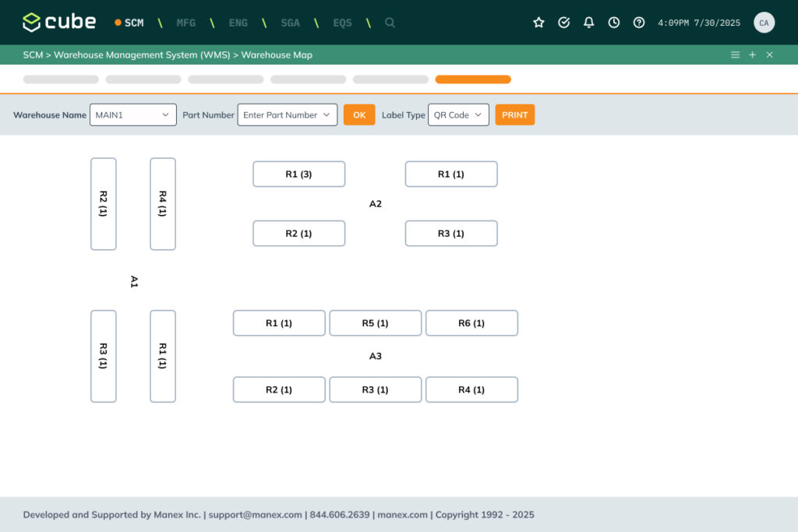Expand the Warehouse Name dropdown
Image resolution: width=798 pixels, height=532 pixels.
(x=133, y=115)
